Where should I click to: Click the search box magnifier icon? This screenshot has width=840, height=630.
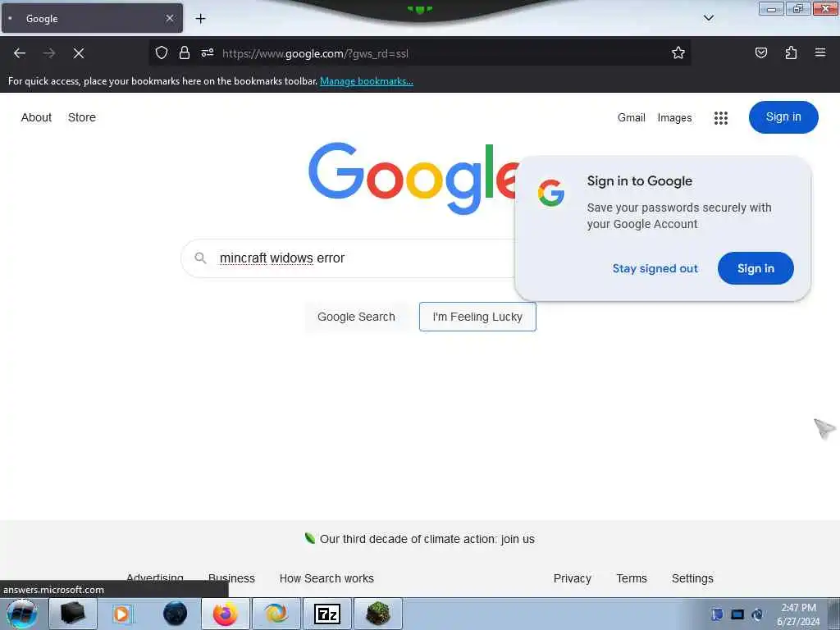tap(200, 258)
